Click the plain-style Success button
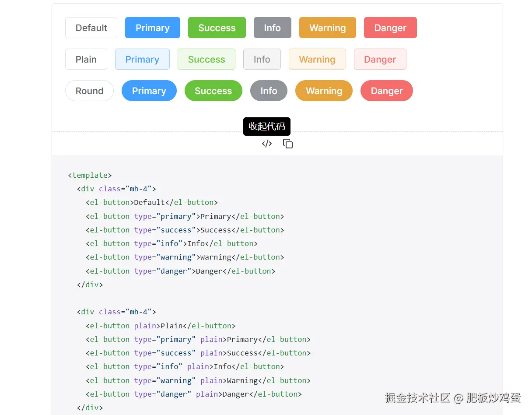The width and height of the screenshot is (532, 415). 206,59
